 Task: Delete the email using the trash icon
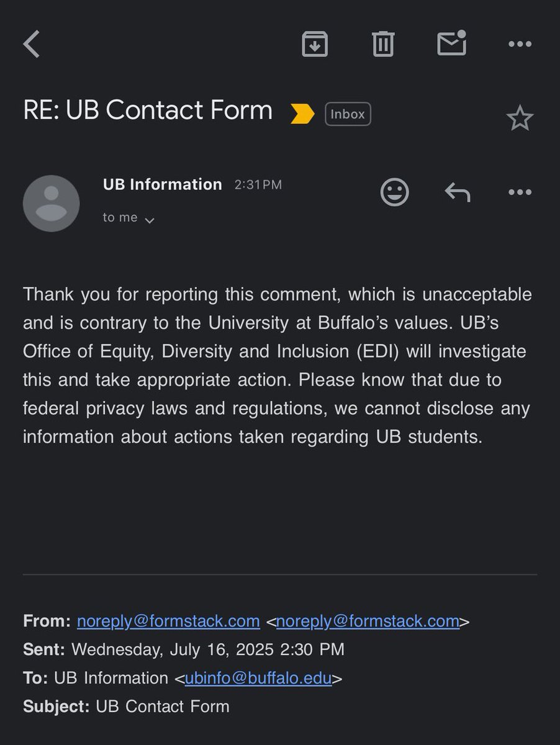383,44
